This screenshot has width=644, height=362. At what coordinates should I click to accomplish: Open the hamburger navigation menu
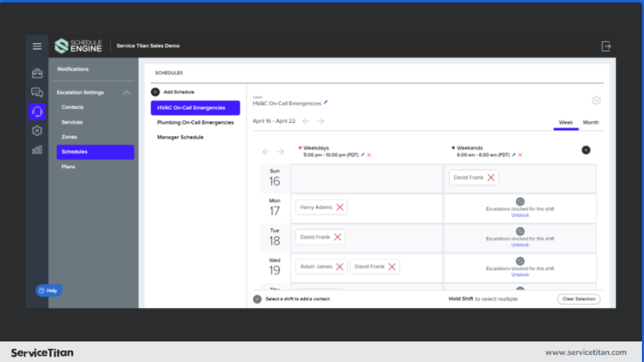(37, 46)
